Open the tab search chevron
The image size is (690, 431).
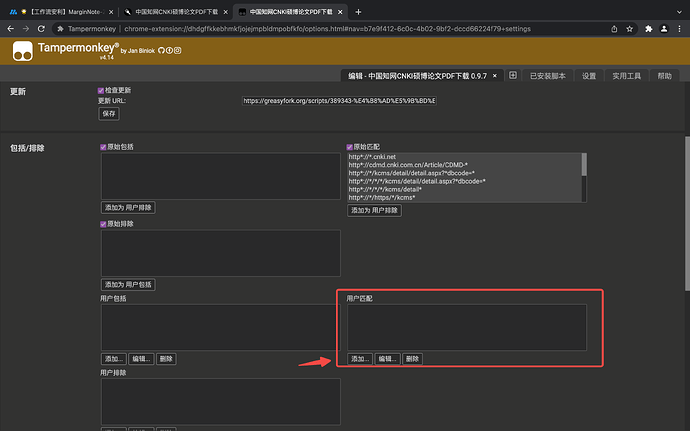click(x=679, y=12)
